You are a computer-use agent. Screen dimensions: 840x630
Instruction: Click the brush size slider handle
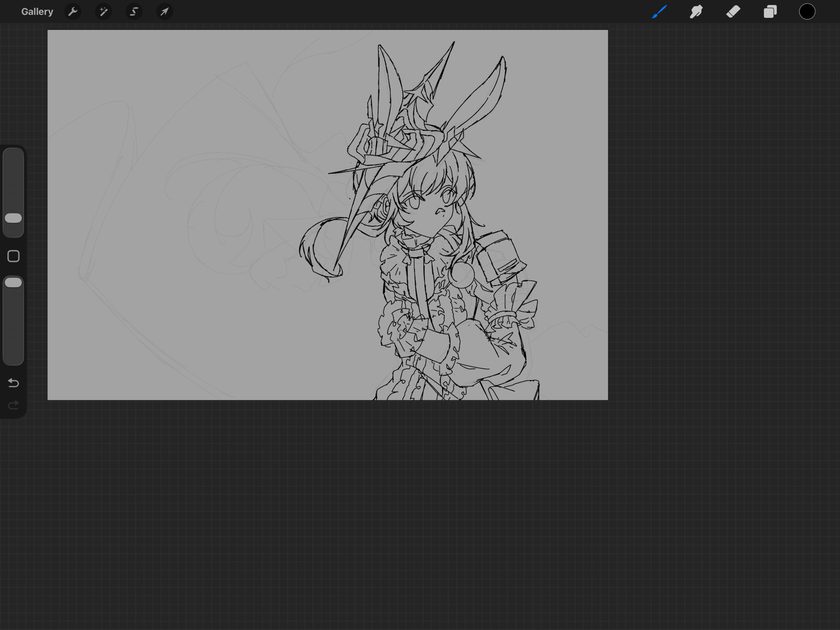tap(13, 218)
